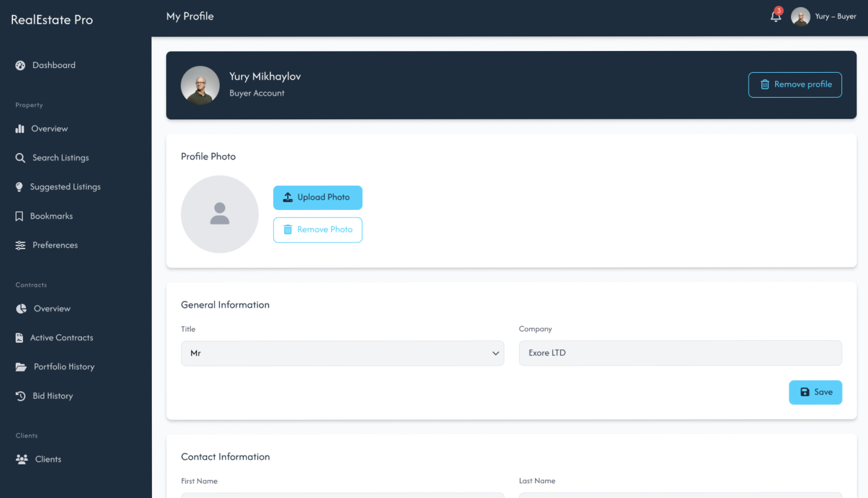Click the trash icon on Remove Photo
The width and height of the screenshot is (868, 498).
[288, 229]
